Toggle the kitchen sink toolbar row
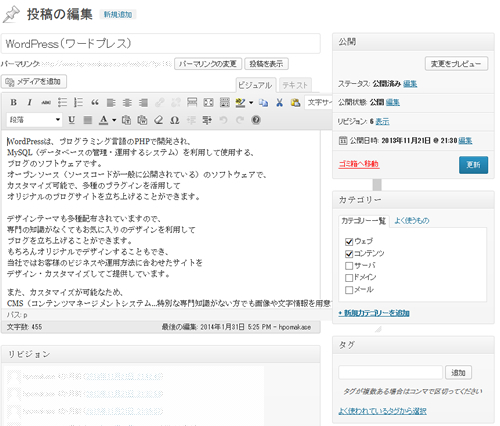Viewport: 500px width, 426px height. point(225,102)
